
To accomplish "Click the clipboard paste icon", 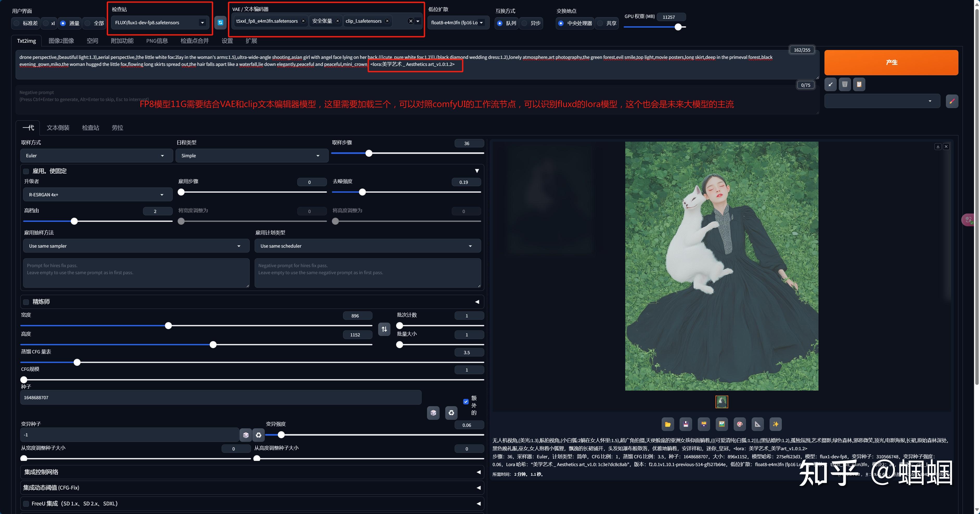I will pos(859,85).
